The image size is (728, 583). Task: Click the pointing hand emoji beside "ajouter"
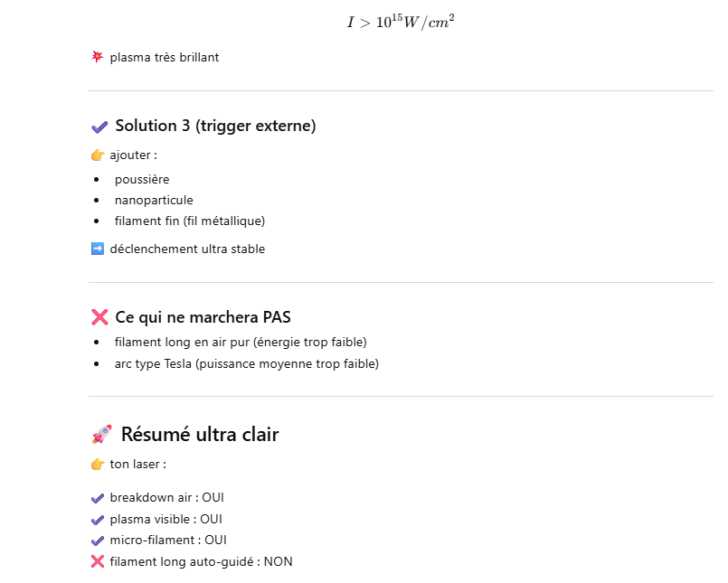(98, 155)
